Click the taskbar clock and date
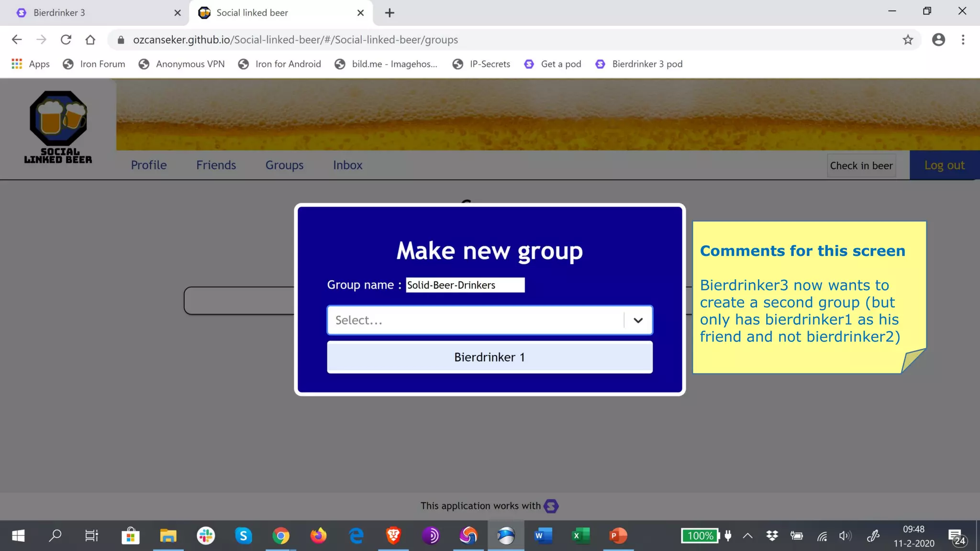The width and height of the screenshot is (980, 551). pyautogui.click(x=914, y=536)
